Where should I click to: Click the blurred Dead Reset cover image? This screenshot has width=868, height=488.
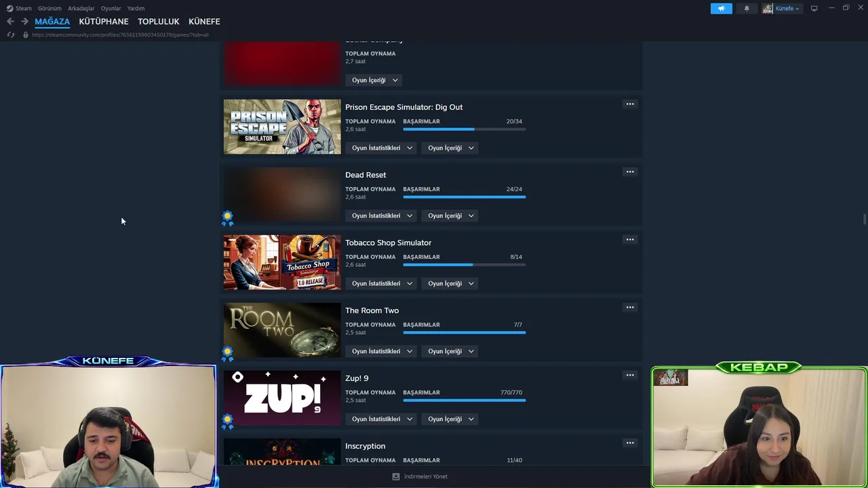coord(282,195)
